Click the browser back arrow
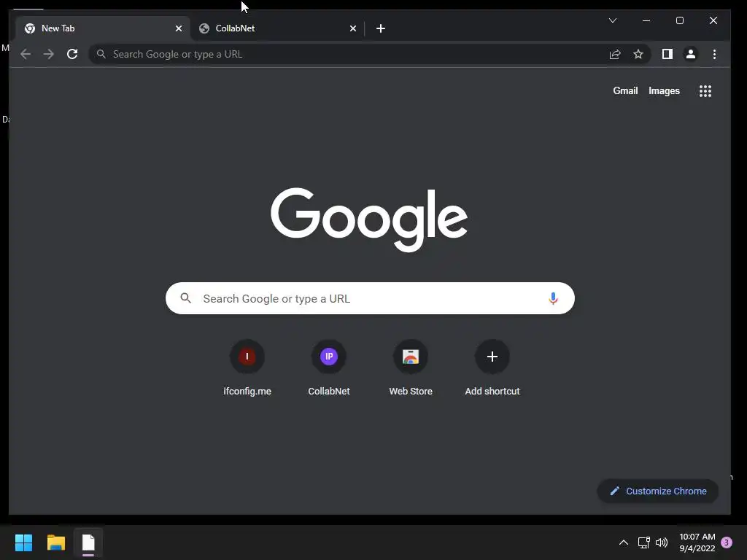The height and width of the screenshot is (560, 747). pos(26,54)
